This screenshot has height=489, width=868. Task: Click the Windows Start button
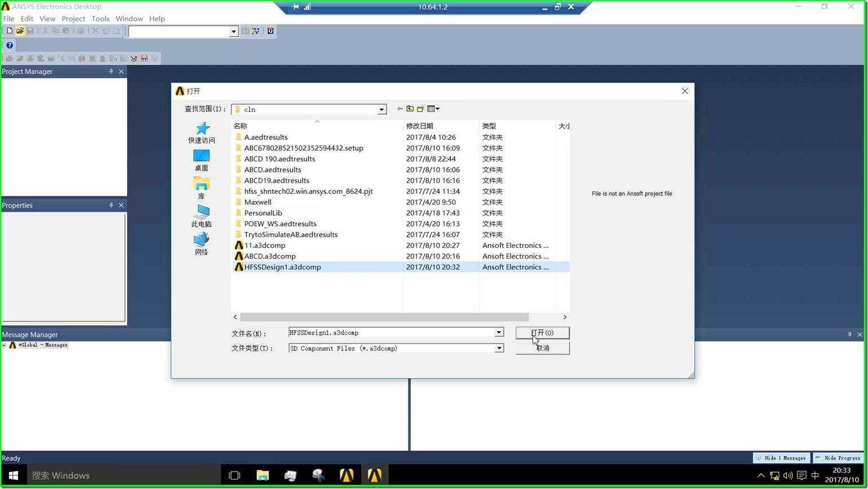point(13,475)
